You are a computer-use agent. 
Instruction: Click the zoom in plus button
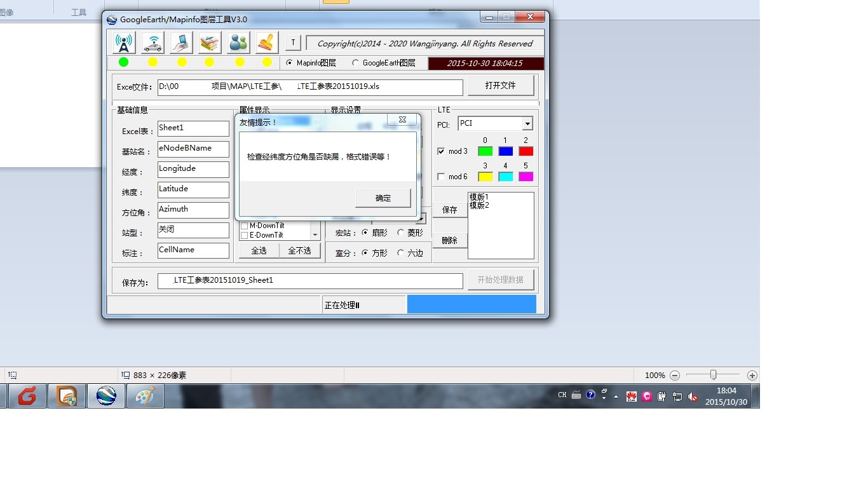[x=752, y=376]
